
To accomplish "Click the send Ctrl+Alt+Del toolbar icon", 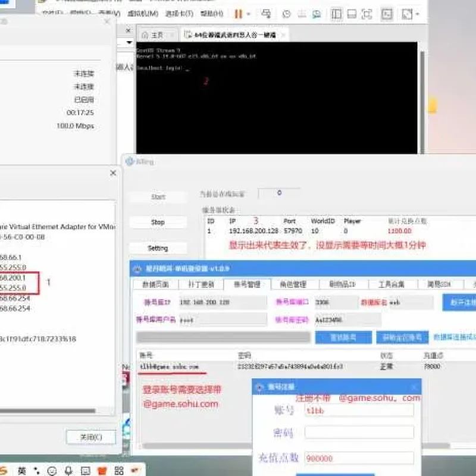I will pos(266,14).
